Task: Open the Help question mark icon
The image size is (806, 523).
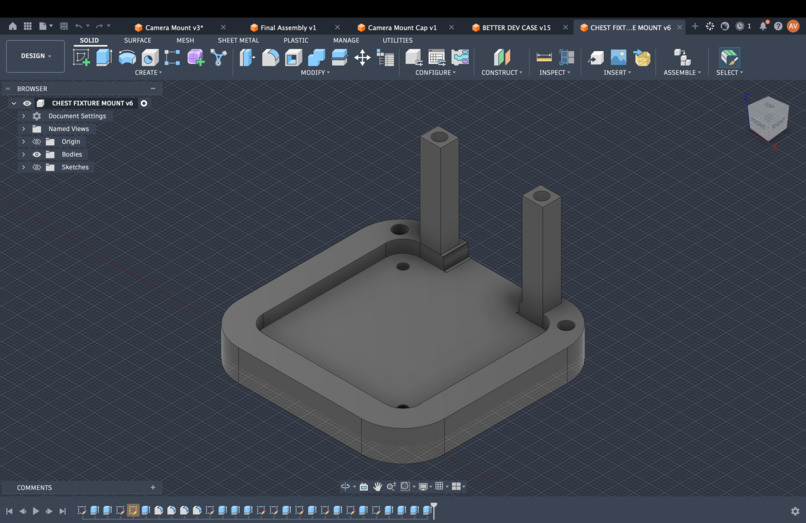Action: click(x=778, y=26)
